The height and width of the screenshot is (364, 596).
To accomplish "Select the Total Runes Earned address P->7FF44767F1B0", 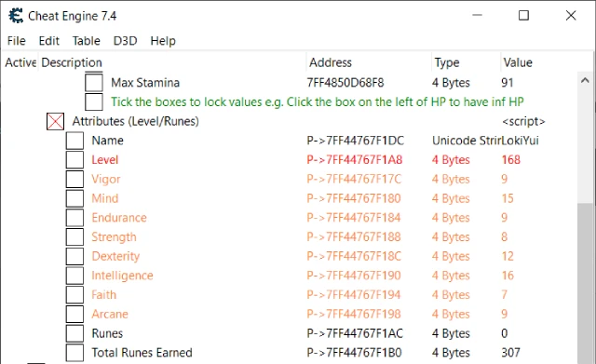I will pyautogui.click(x=354, y=353).
